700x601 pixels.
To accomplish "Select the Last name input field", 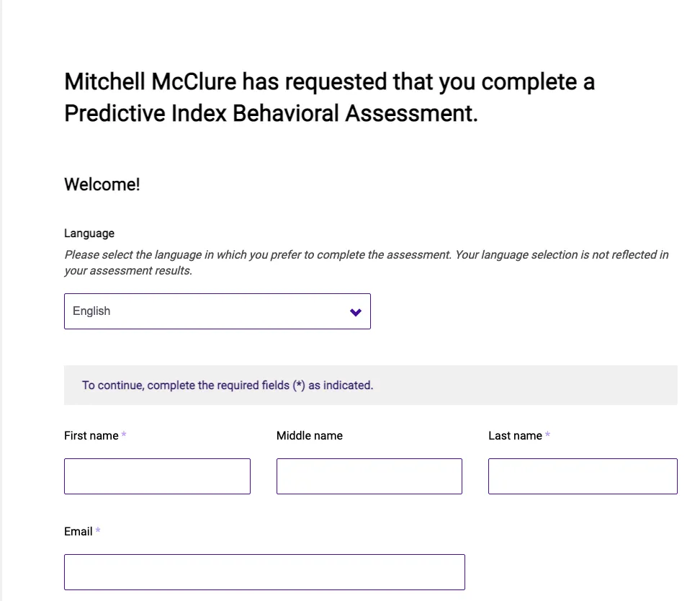I will pyautogui.click(x=582, y=476).
